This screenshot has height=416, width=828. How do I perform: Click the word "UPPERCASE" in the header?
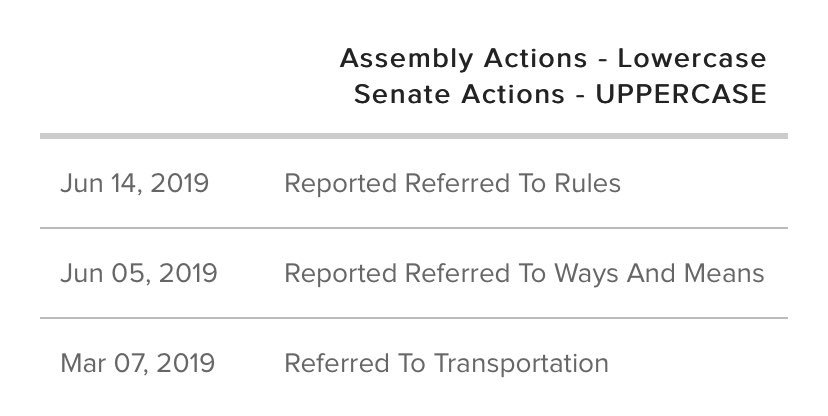point(680,94)
